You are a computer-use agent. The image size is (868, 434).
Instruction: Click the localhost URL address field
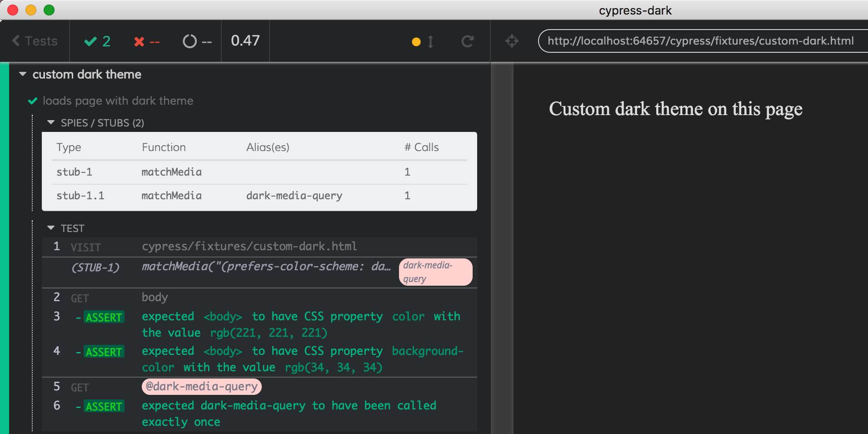703,41
